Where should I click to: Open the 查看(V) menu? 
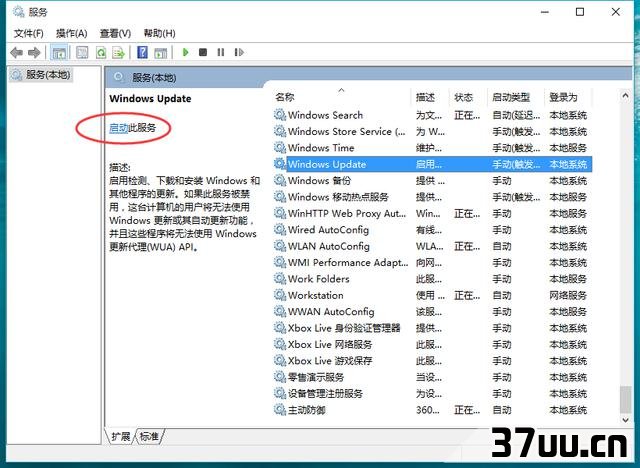coord(116,33)
